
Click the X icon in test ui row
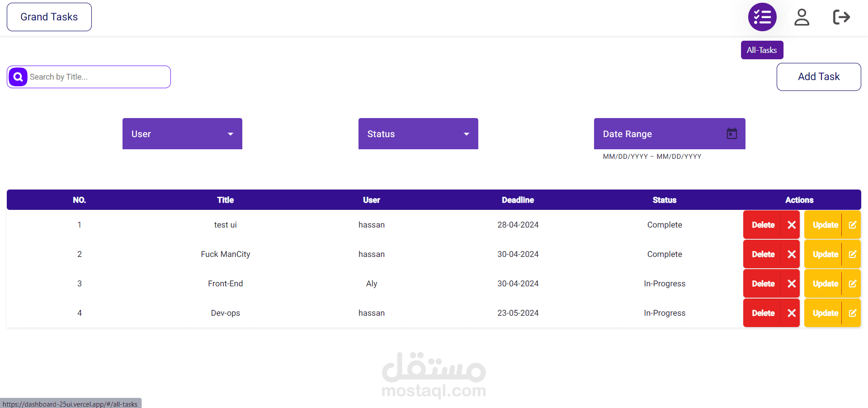pyautogui.click(x=792, y=225)
